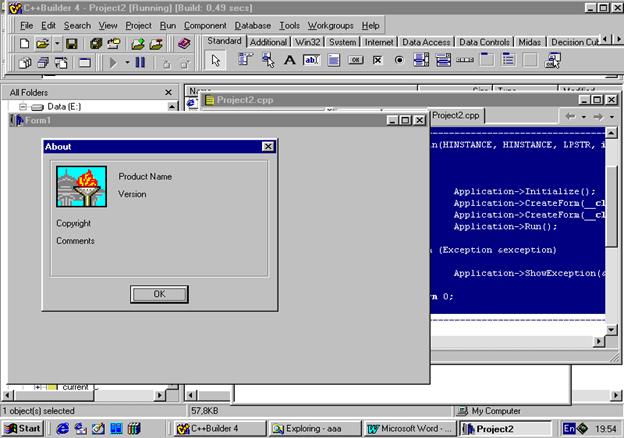Open the dropdown arrow beside Open file
The width and height of the screenshot is (624, 438).
[57, 43]
